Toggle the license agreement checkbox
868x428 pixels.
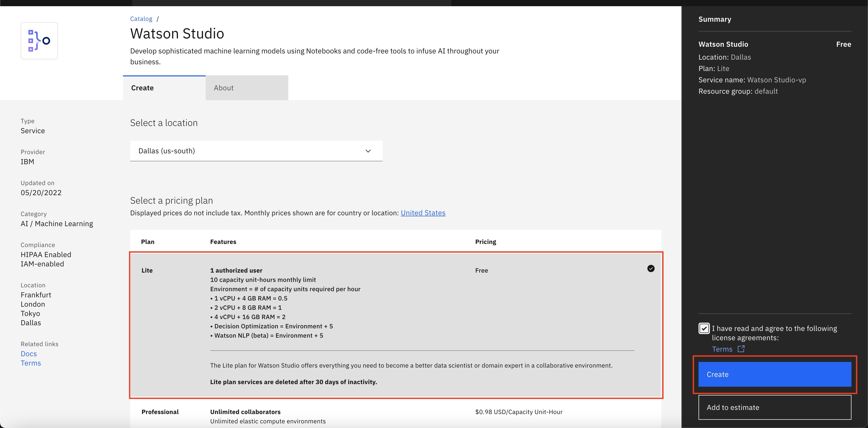(x=703, y=328)
